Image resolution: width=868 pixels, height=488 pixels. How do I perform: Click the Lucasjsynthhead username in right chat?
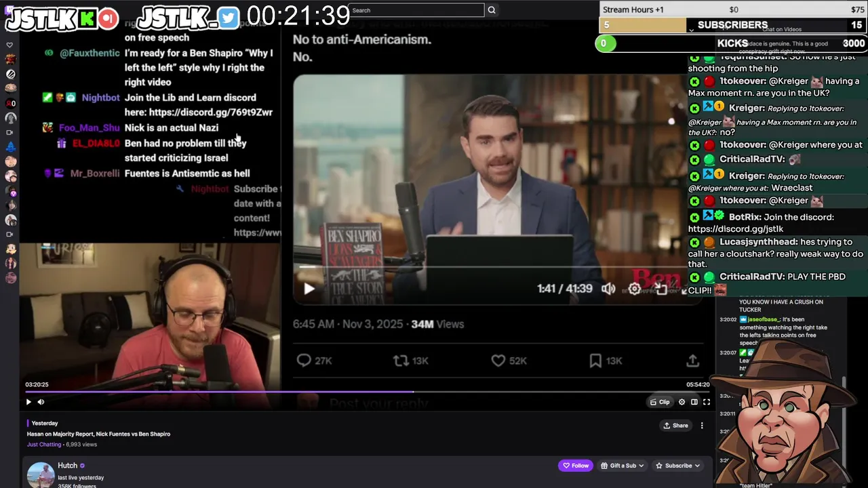pos(758,241)
